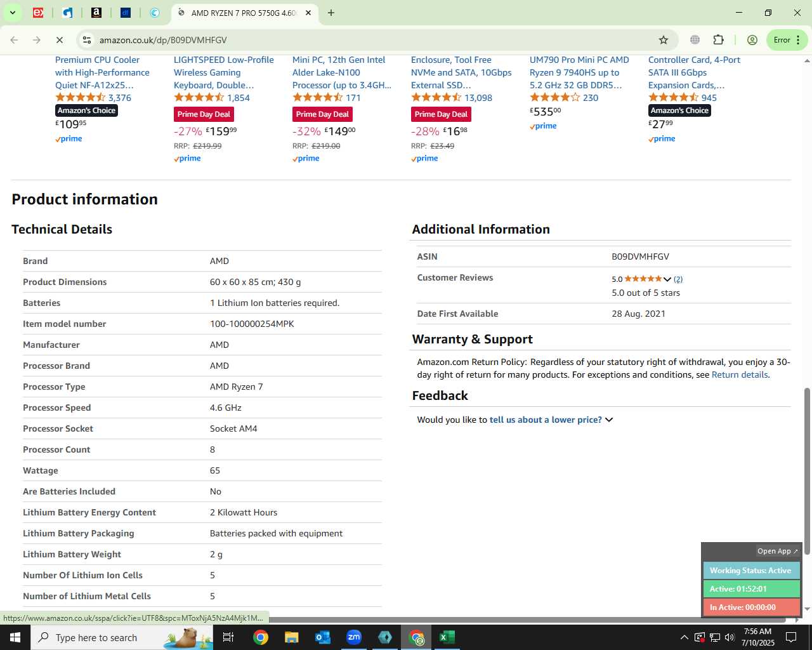
Task: View the 1,854 ratings for gaming keyboard
Action: tap(239, 98)
